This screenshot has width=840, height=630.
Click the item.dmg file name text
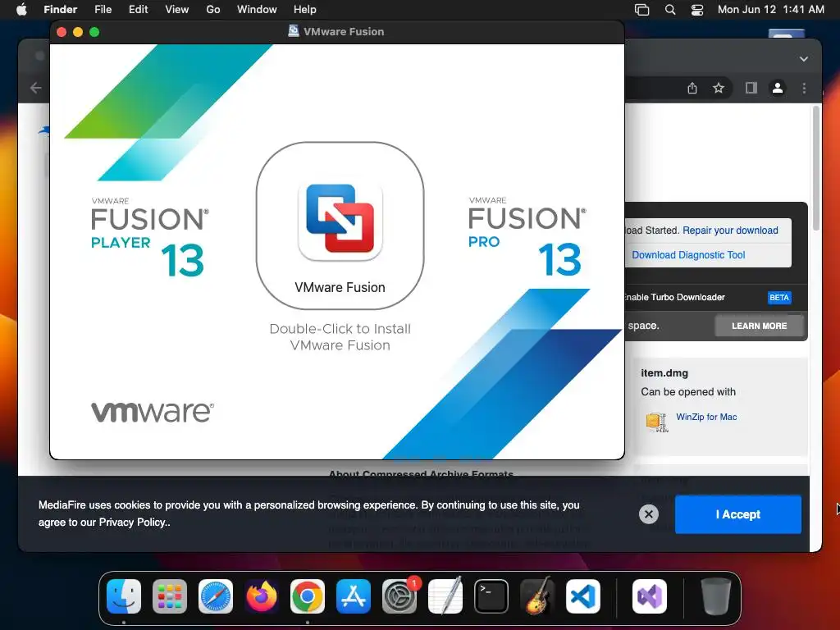[664, 373]
